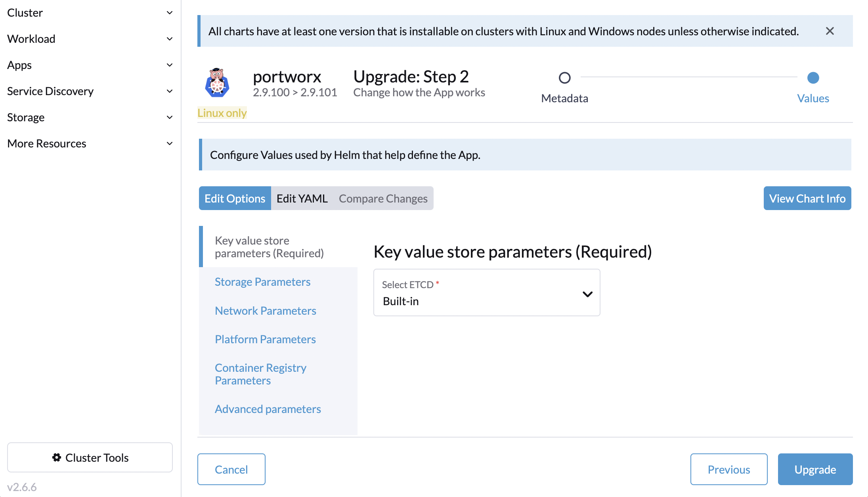This screenshot has width=868, height=497.
Task: Click the gear icon in Cluster Tools
Action: [x=57, y=457]
